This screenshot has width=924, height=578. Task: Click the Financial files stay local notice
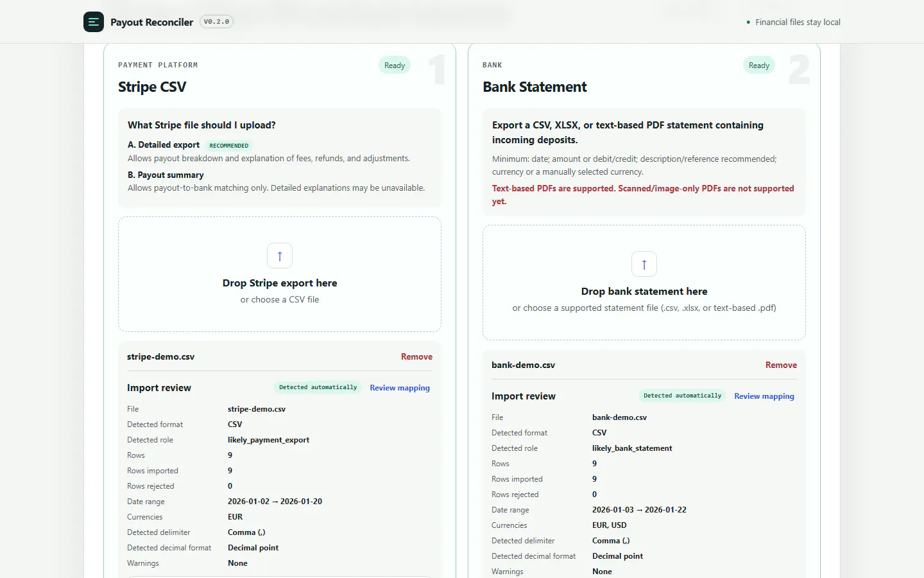794,22
